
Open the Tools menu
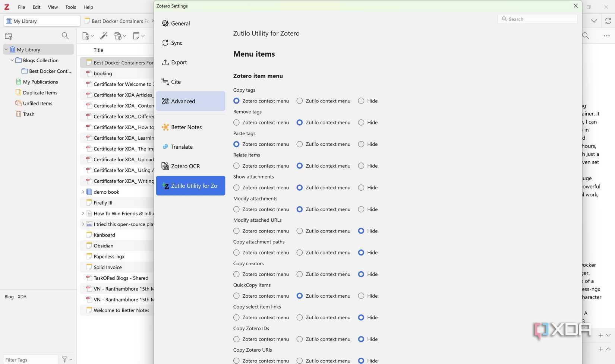[x=70, y=7]
